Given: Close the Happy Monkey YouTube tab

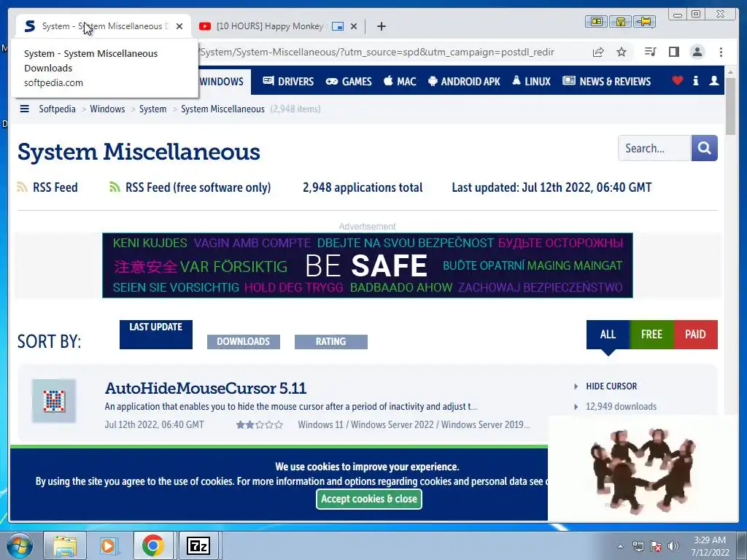Looking at the screenshot, I should (x=354, y=26).
